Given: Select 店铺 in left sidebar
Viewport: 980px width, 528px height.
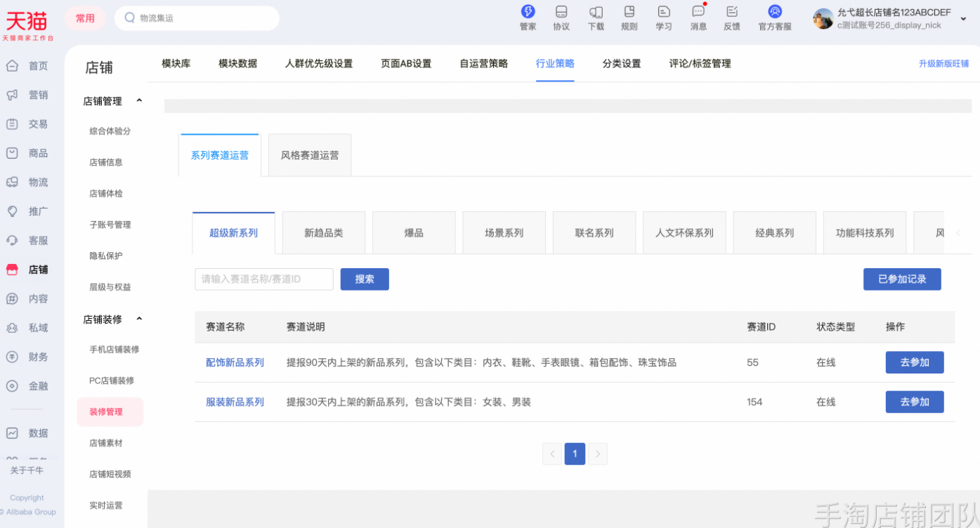Looking at the screenshot, I should (27, 270).
